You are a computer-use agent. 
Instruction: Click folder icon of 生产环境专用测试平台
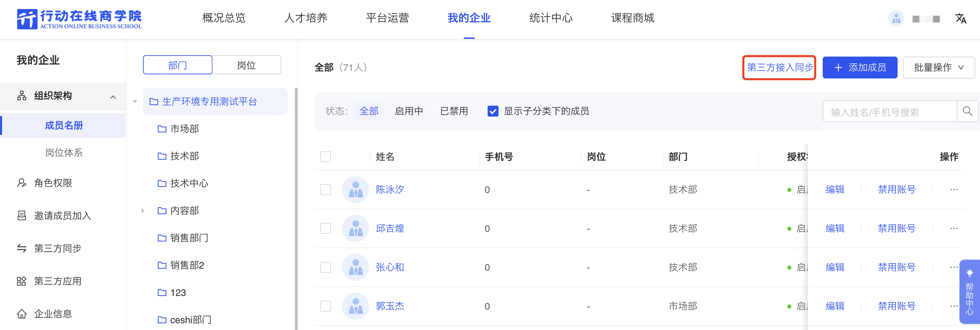coord(154,102)
